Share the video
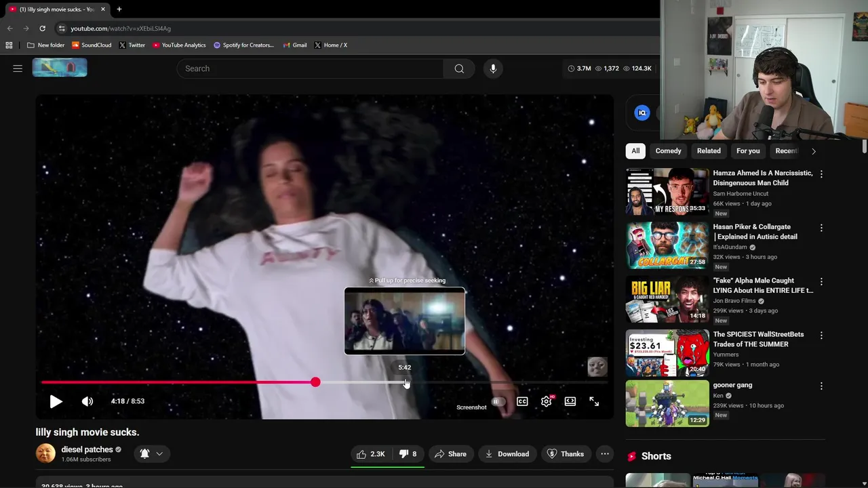This screenshot has width=868, height=488. (x=451, y=454)
